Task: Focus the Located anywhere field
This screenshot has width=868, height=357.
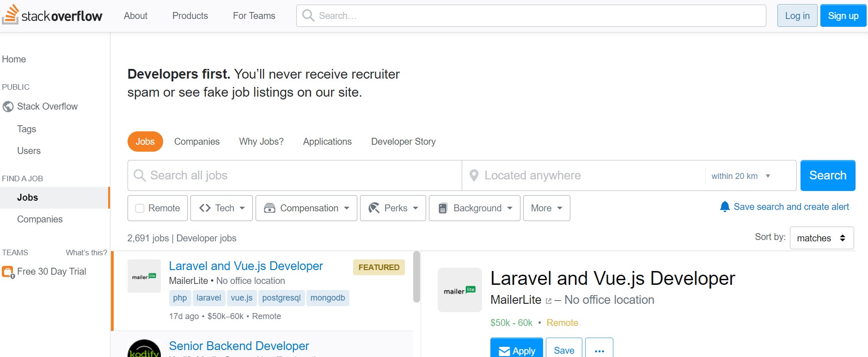Action: point(584,175)
